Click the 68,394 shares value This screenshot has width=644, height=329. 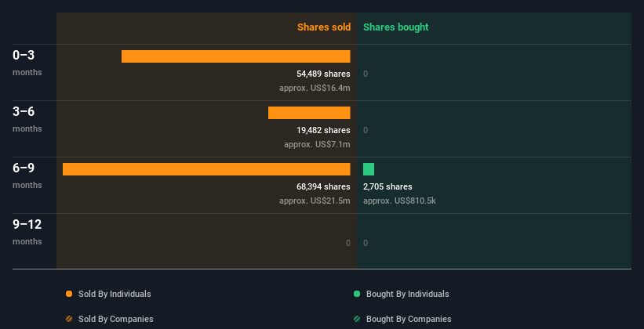pos(324,186)
